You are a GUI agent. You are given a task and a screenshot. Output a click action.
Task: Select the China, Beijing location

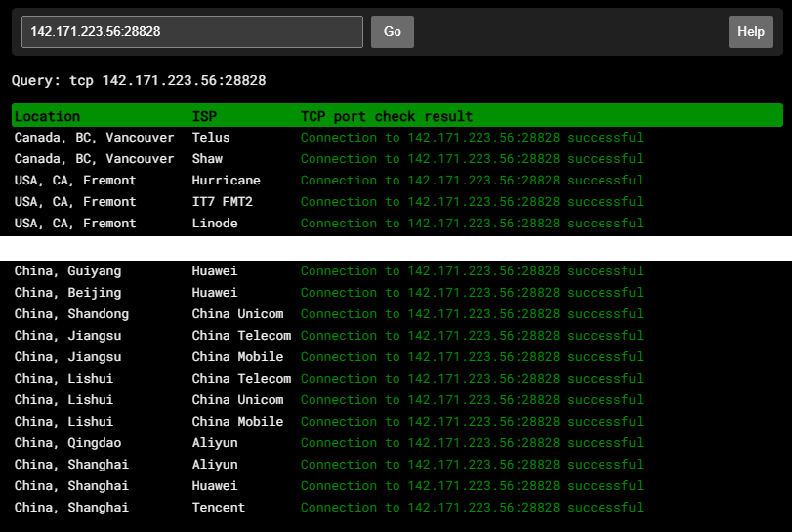tap(67, 293)
